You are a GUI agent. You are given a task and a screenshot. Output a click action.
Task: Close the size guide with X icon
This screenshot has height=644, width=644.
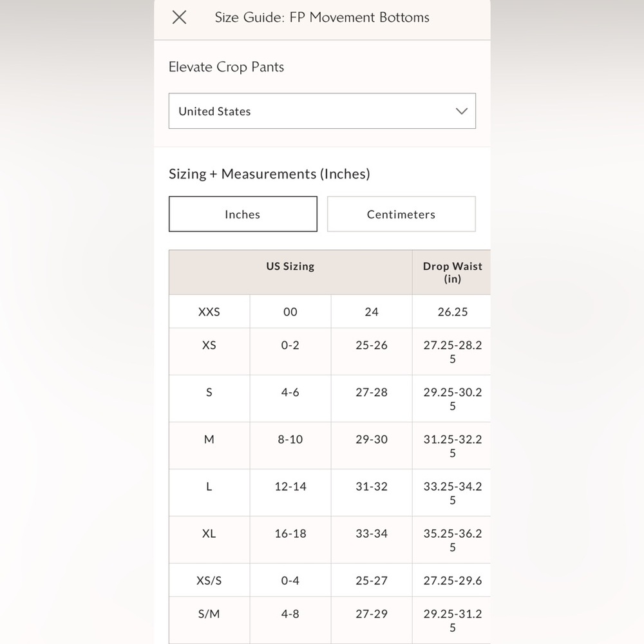coord(180,17)
